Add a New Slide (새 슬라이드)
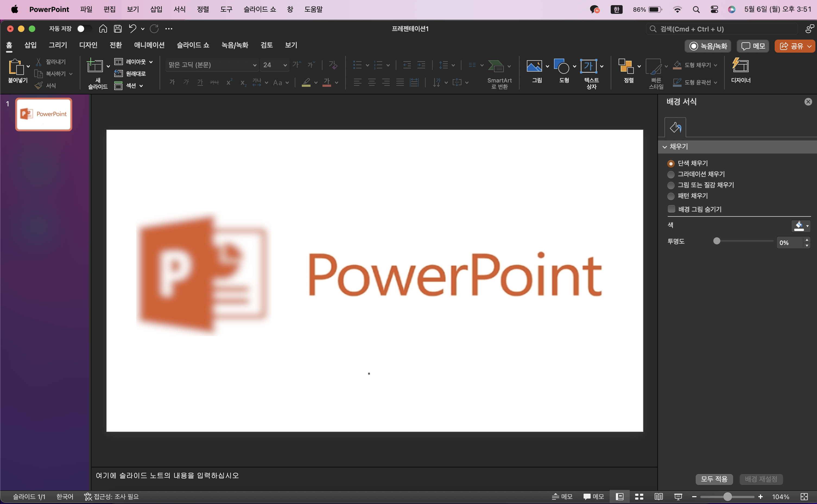 coord(95,66)
